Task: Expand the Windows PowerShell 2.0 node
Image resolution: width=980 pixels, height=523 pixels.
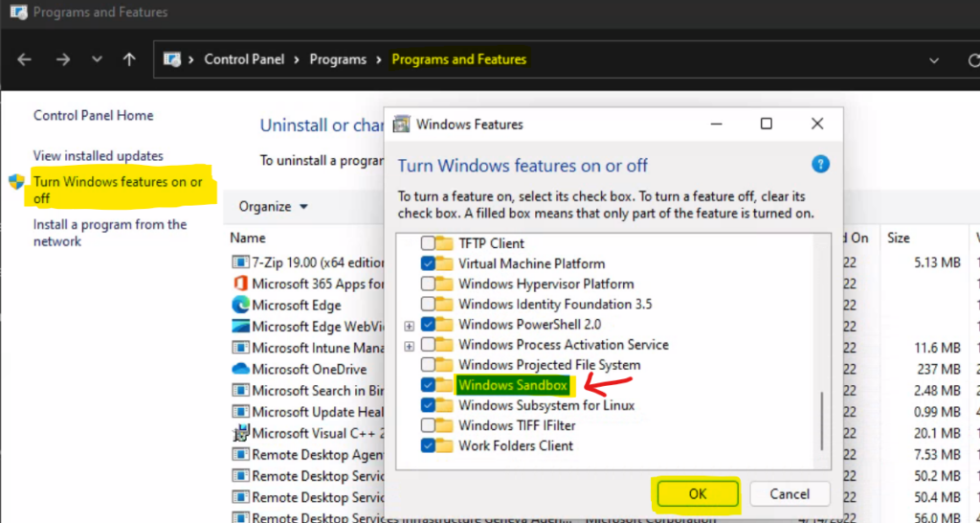Action: pyautogui.click(x=410, y=326)
